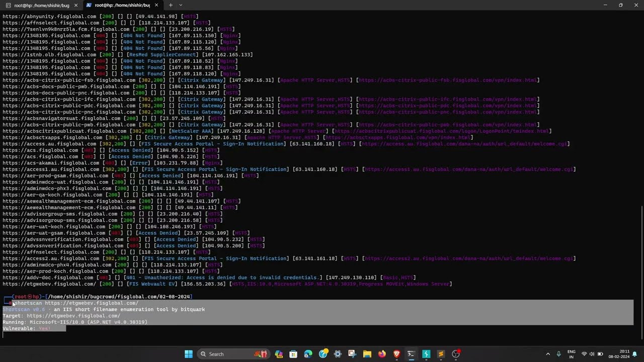Viewport: 644px width, 362px height.
Task: Expand the hidden system tray icons chevron
Action: click(548, 354)
